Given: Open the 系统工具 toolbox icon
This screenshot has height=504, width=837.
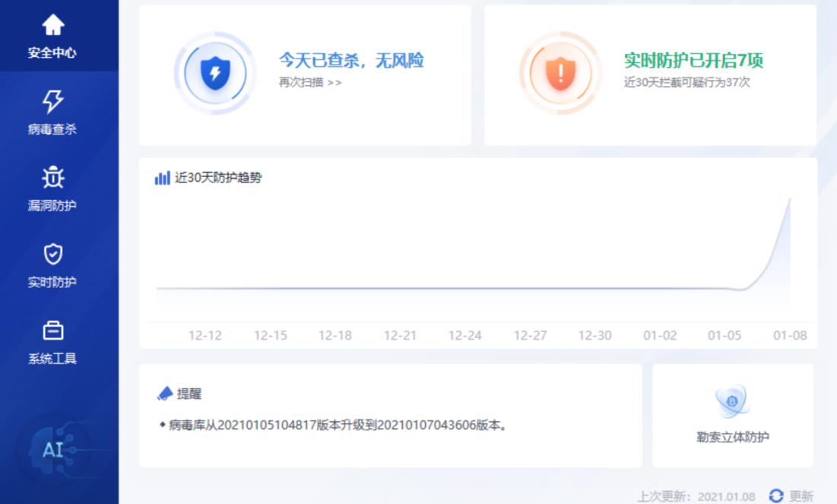Looking at the screenshot, I should (x=52, y=331).
